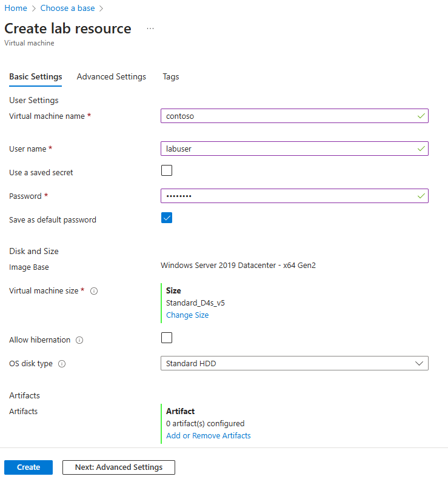Click the info icon beside Virtual machine size
Viewport: 448px width, 482px height.
click(94, 291)
